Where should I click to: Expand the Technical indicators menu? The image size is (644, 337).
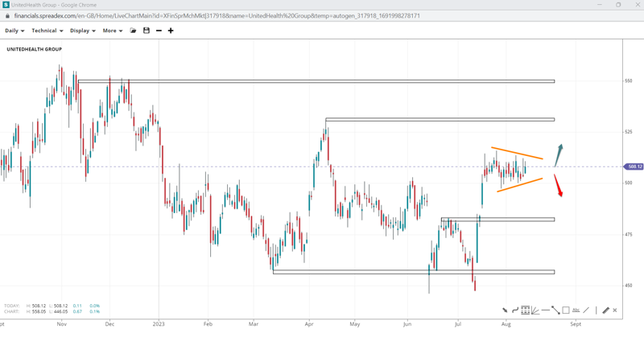click(47, 31)
